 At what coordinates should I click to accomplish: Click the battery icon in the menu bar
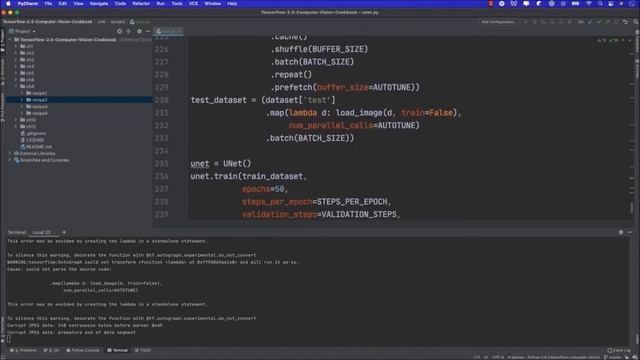pos(575,4)
